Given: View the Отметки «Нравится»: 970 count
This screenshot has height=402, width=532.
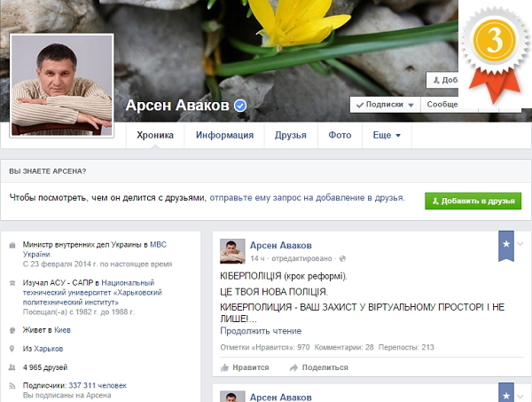Looking at the screenshot, I should 265,347.
